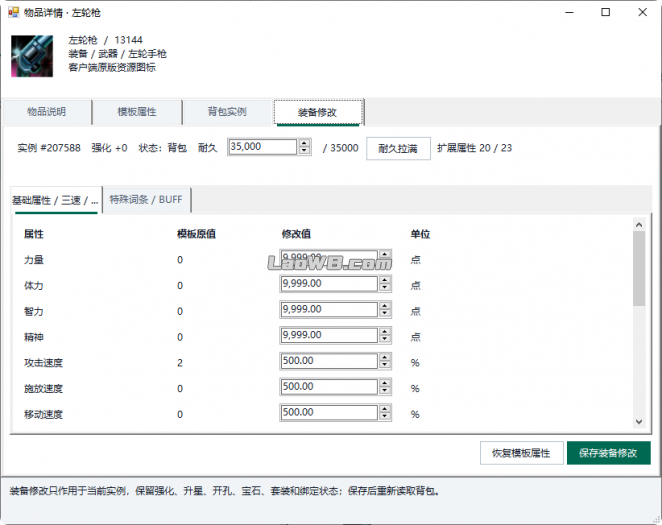662x525 pixels.
Task: Minimize the 物品详情 window
Action: 570,12
